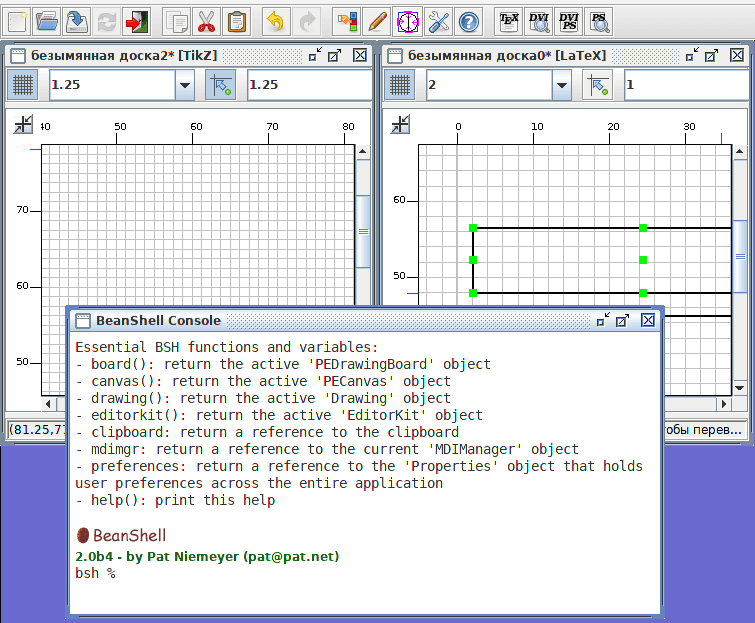Click the '- help(): print this help' line
This screenshot has height=623, width=755.
pos(176,500)
